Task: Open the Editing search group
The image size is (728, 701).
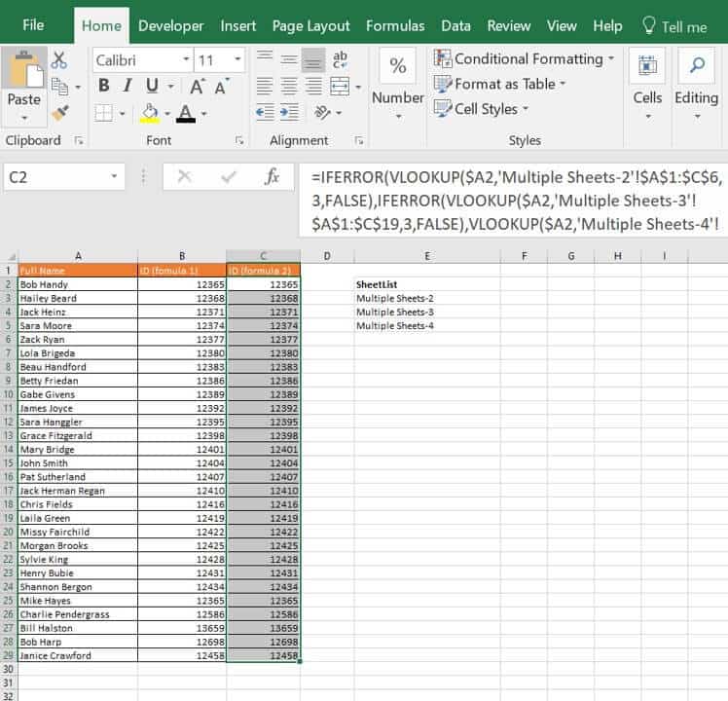Action: click(x=696, y=83)
